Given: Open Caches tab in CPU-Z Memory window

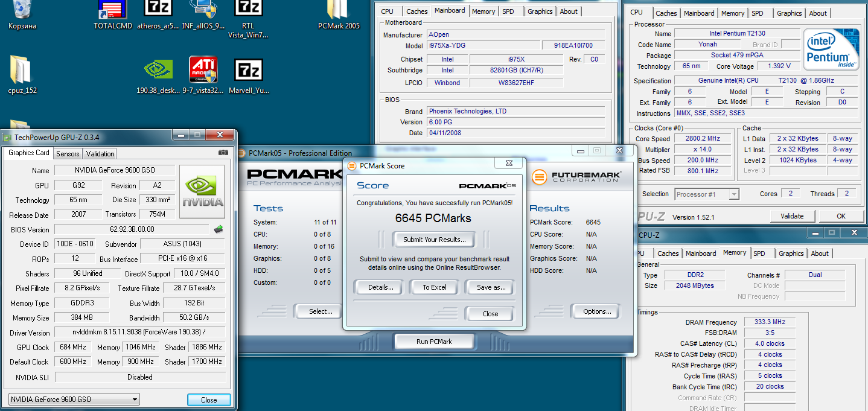Looking at the screenshot, I should coord(668,253).
